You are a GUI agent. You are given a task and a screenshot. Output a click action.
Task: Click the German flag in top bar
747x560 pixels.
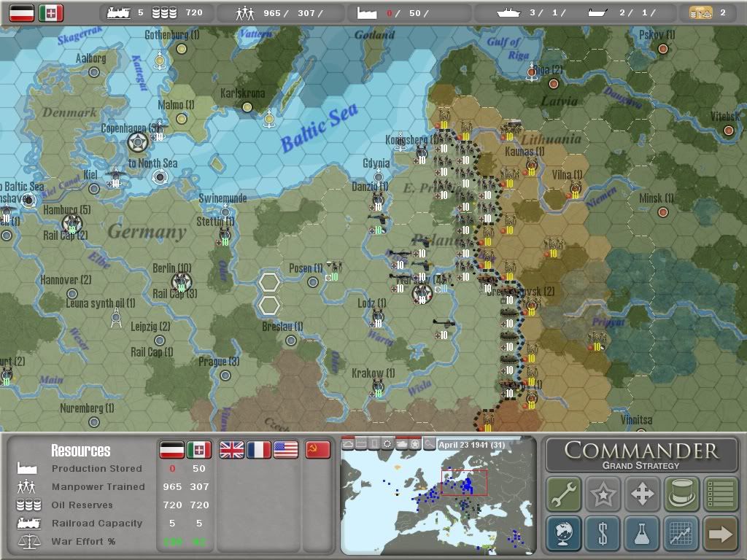pos(22,13)
